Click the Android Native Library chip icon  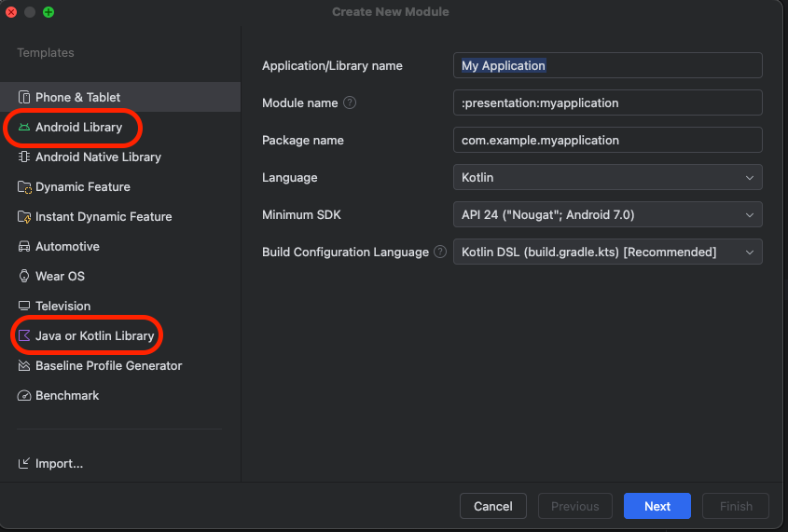[x=24, y=157]
